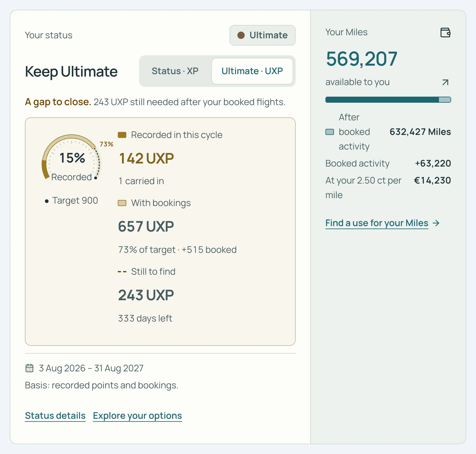Click the available to you label
Viewport: 476px width, 454px height.
click(x=358, y=82)
